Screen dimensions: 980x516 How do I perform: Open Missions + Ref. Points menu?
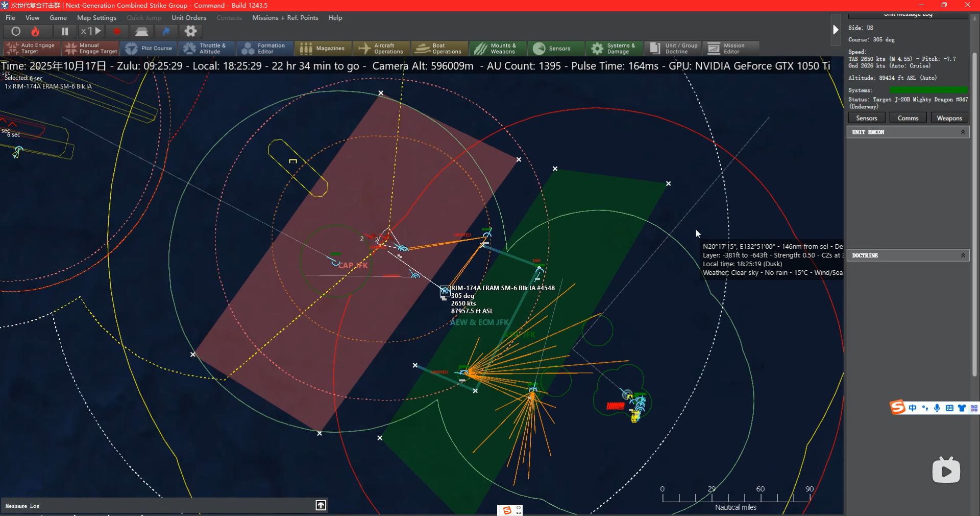point(285,17)
